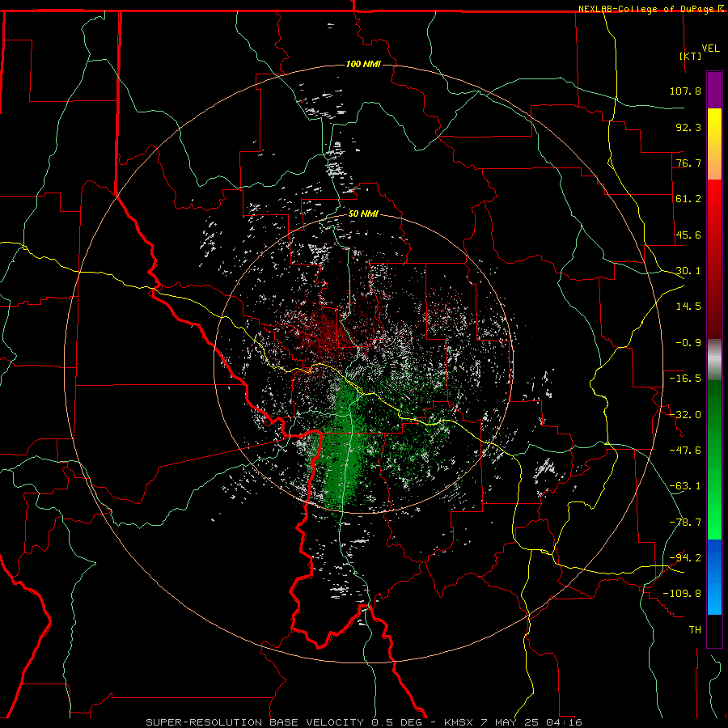The width and height of the screenshot is (728, 728).
Task: Click the -16.5 velocity scale value
Action: point(685,379)
